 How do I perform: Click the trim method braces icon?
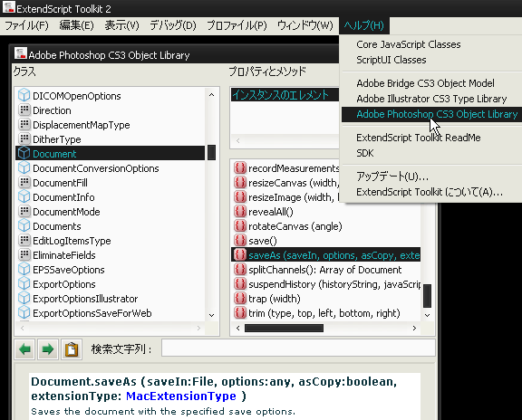point(239,313)
